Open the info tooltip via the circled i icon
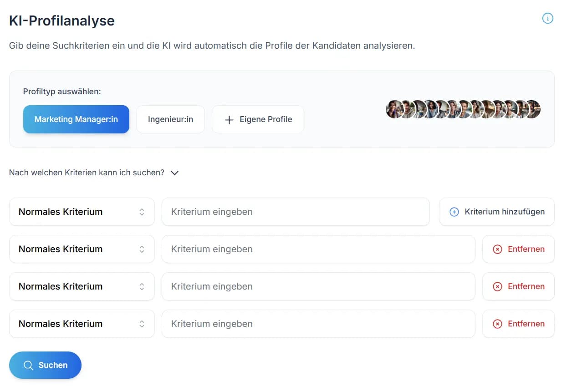Image resolution: width=567 pixels, height=392 pixels. click(x=547, y=18)
